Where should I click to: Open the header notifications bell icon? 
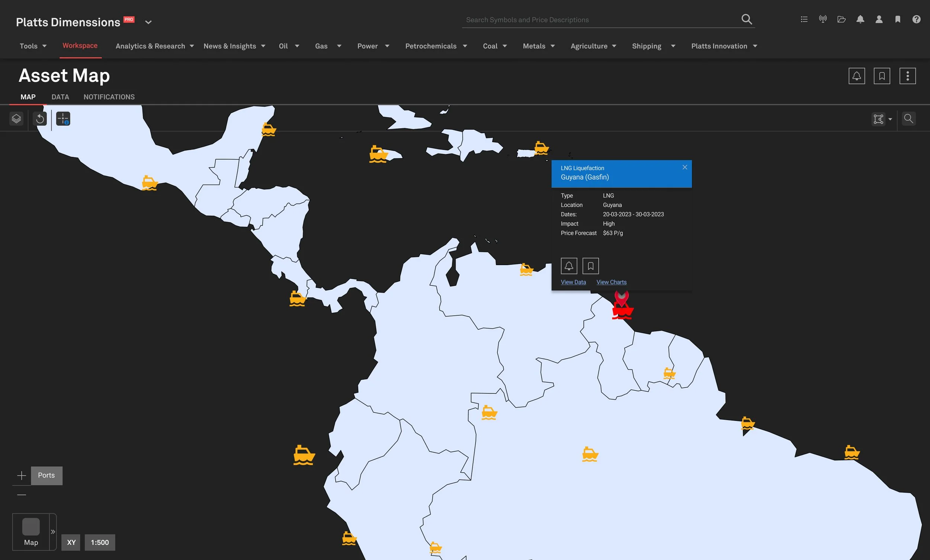tap(860, 20)
